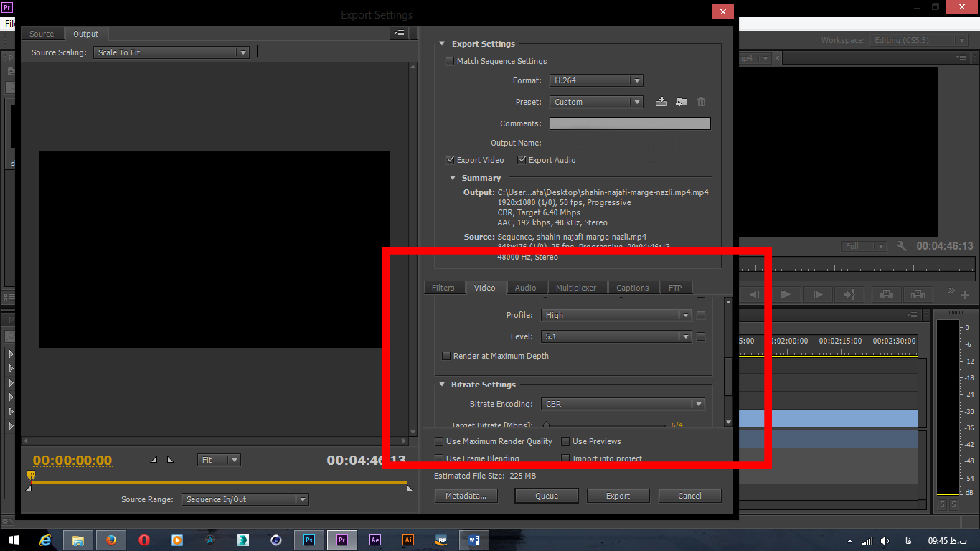This screenshot has width=980, height=551.
Task: Click the Set In Point triangle icon
Action: (x=154, y=460)
